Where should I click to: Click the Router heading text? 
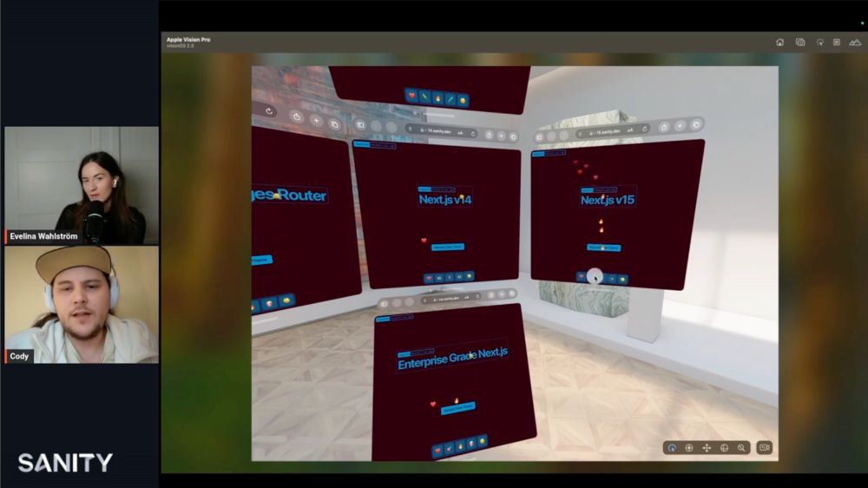[x=289, y=195]
